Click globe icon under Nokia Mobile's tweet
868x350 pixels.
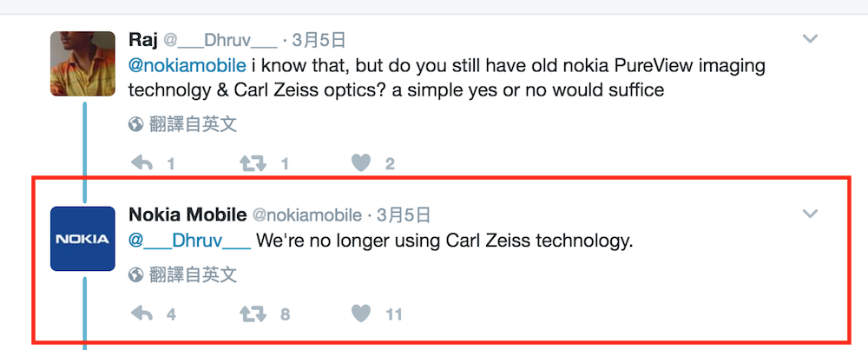tap(135, 275)
